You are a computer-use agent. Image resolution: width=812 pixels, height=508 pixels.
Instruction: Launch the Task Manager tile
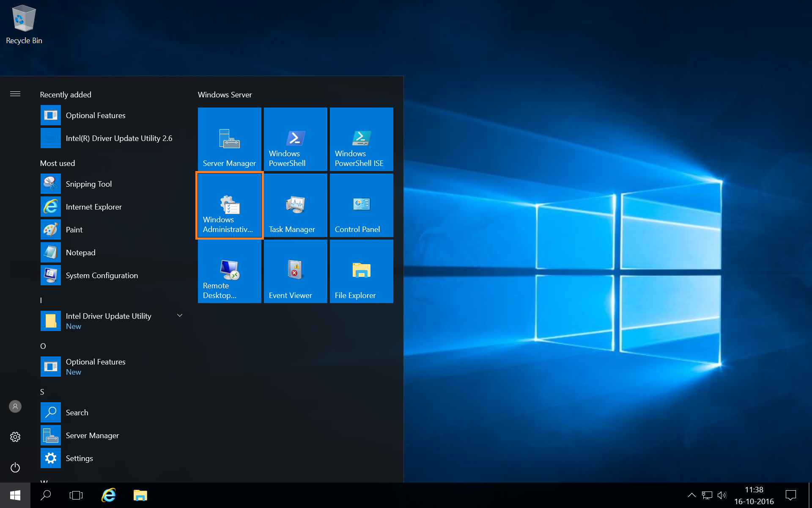[296, 205]
